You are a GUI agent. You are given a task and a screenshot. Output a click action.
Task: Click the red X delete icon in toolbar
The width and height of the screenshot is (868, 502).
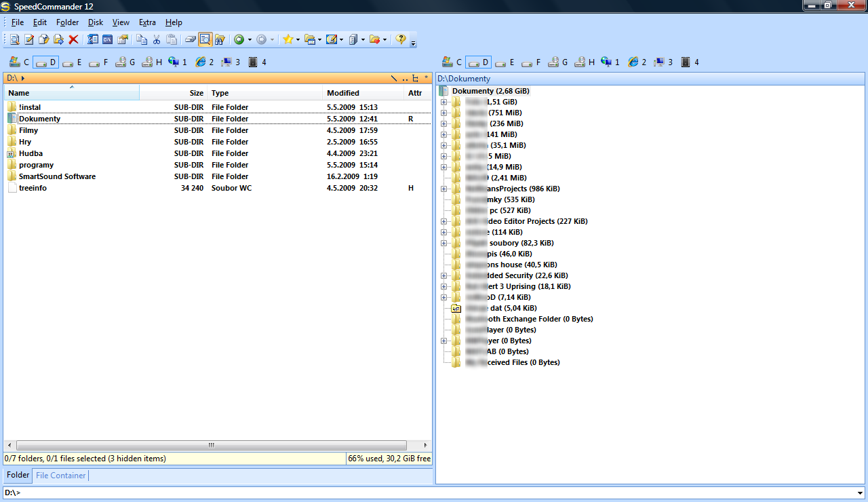coord(73,40)
